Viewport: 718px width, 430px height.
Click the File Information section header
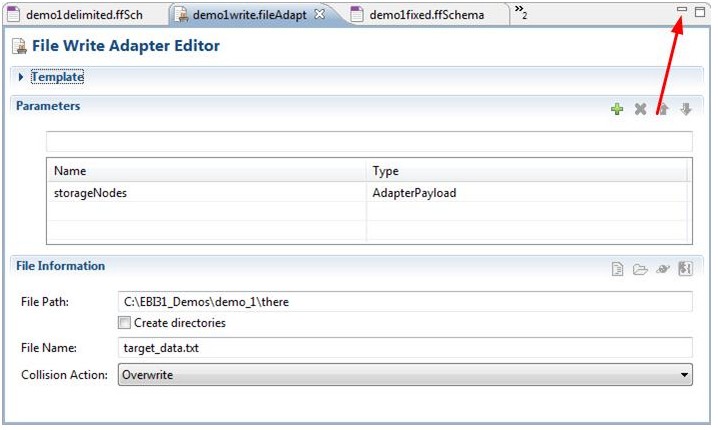click(60, 266)
